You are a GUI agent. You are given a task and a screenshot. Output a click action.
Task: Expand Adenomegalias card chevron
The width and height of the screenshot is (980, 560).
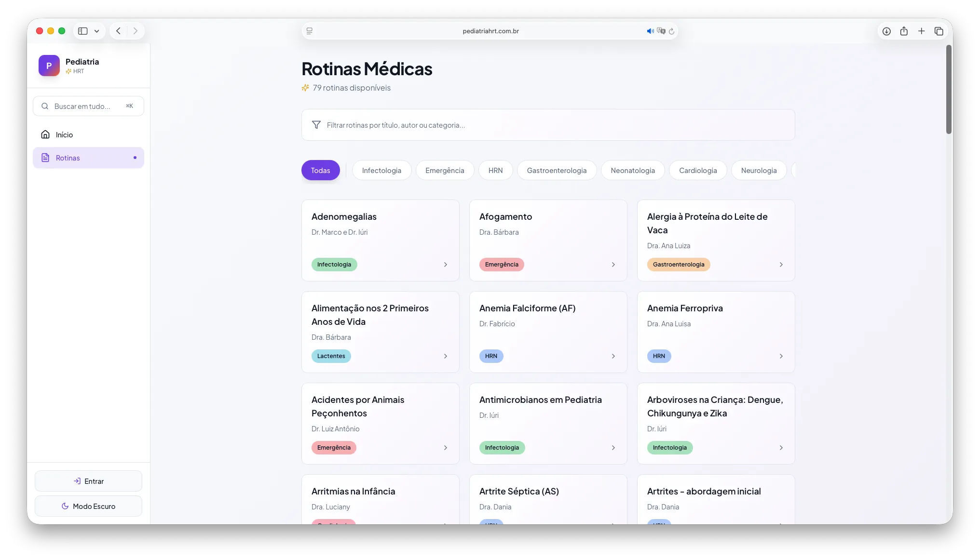[445, 265]
